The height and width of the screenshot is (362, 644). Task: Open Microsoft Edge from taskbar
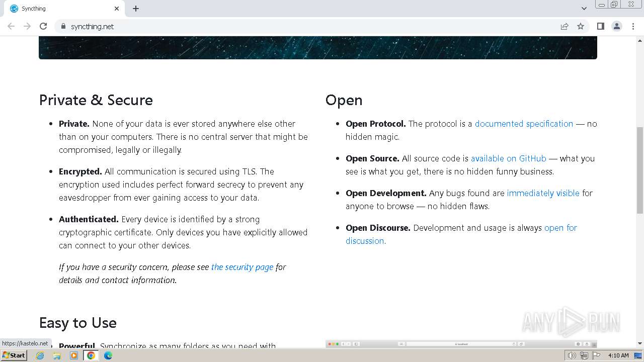coord(108,355)
